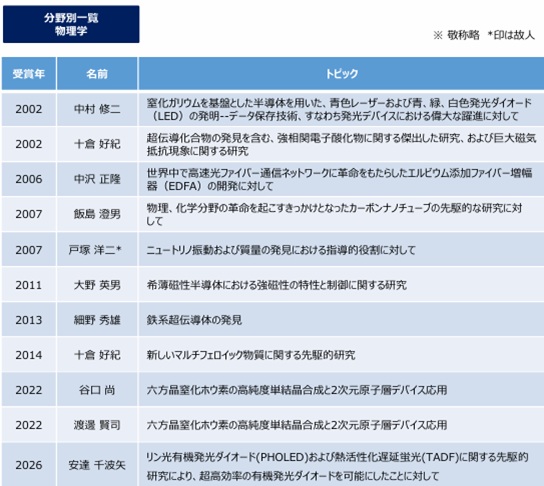The height and width of the screenshot is (486, 544).
Task: Click the トピック column header
Action: click(x=341, y=74)
